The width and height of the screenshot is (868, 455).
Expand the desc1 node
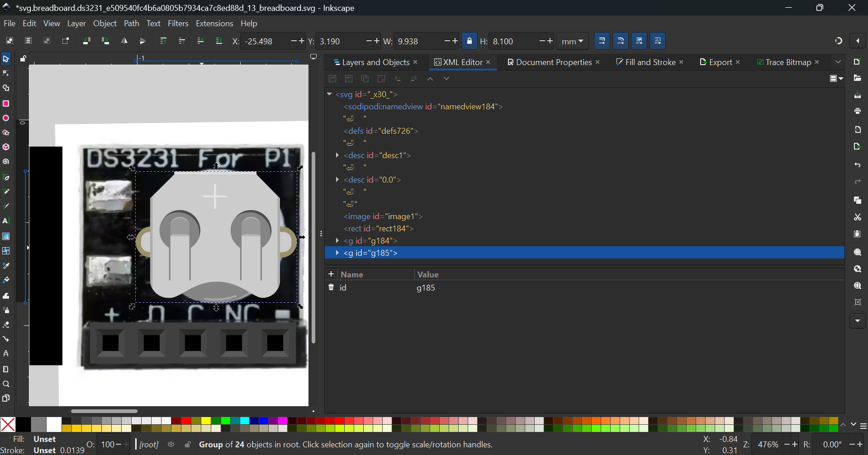[337, 155]
